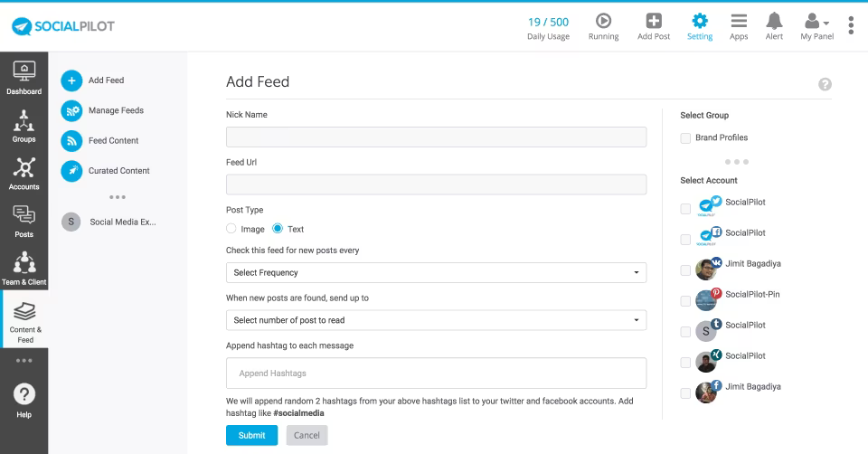Viewport: 868px width, 454px height.
Task: Check the Brand Profiles group checkbox
Action: 685,137
